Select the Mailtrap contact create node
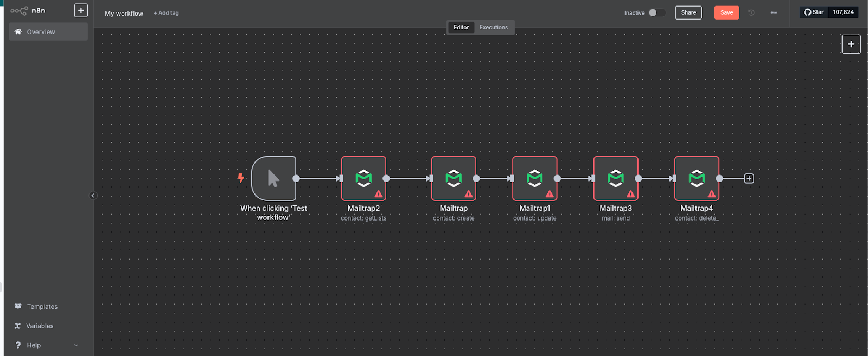Screen dimensions: 868x356 tap(454, 178)
